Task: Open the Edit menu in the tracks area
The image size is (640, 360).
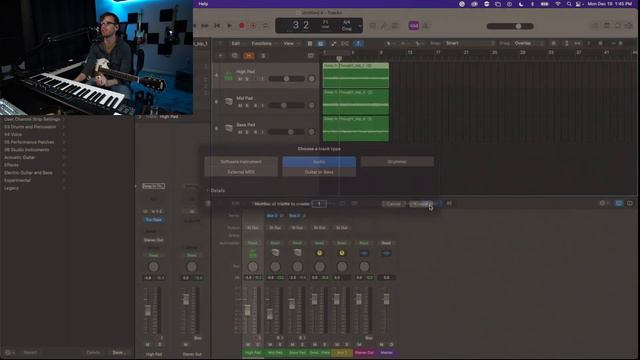Action: coord(236,43)
